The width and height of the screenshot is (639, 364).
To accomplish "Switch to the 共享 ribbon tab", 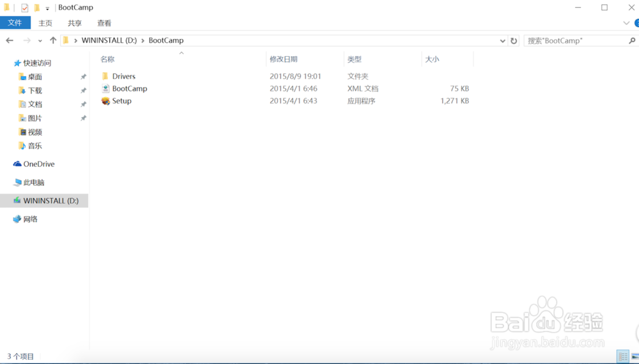I will click(75, 23).
